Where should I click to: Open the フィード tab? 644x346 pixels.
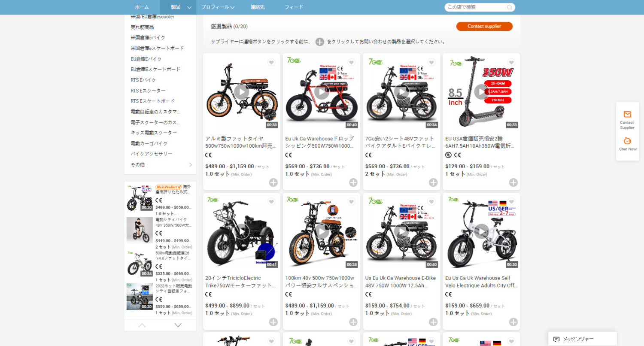294,7
